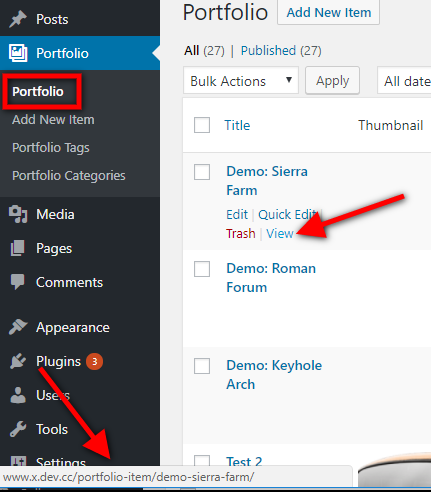Screen dimensions: 431x492
Task: Click the Appearance paintbrush icon
Action: [x=18, y=327]
